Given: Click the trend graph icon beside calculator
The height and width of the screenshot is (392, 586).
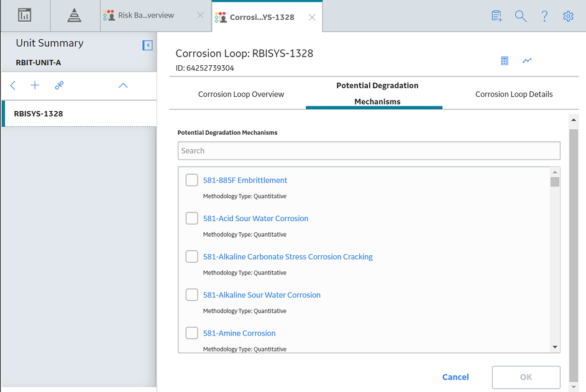Looking at the screenshot, I should 527,60.
